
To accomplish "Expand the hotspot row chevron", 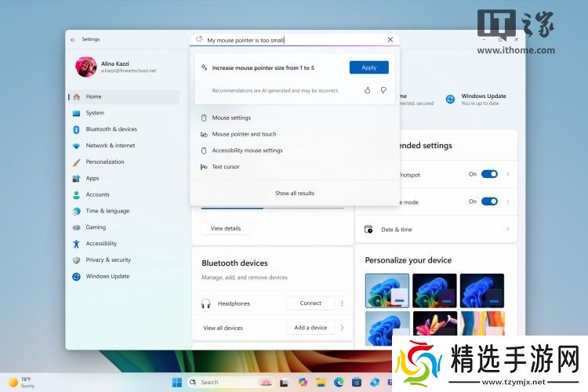I will (x=507, y=174).
